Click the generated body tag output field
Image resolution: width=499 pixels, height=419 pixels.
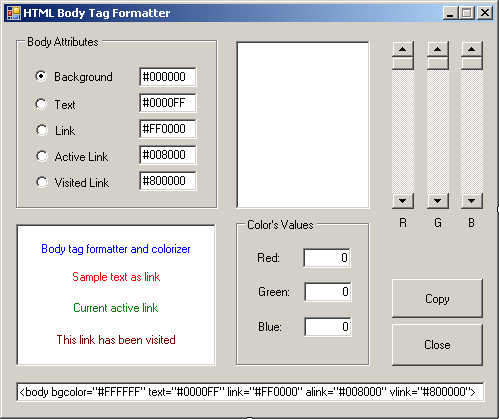point(250,392)
